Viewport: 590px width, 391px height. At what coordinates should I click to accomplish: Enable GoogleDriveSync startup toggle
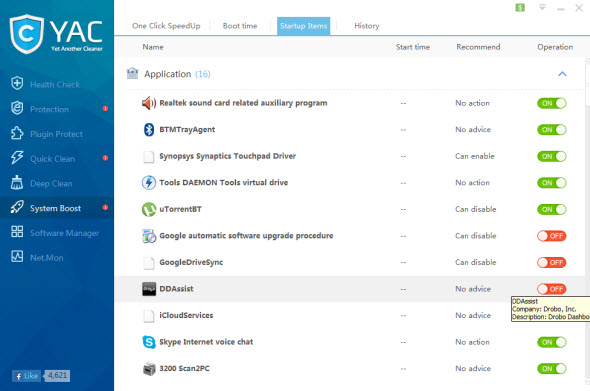pyautogui.click(x=552, y=262)
